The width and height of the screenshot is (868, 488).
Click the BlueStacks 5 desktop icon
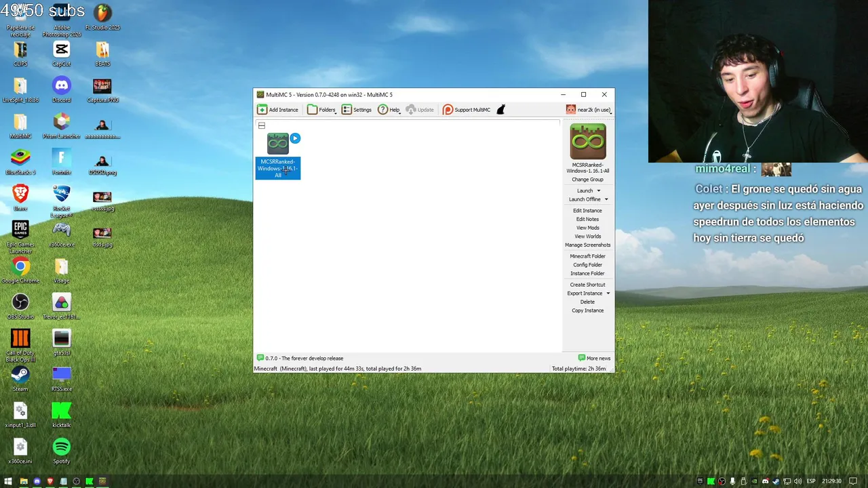coord(20,162)
